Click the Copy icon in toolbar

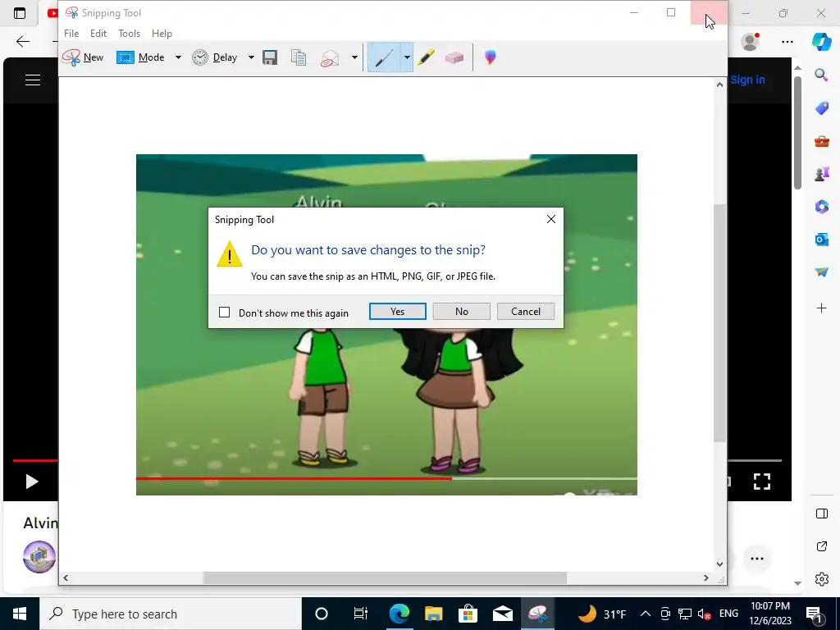299,57
